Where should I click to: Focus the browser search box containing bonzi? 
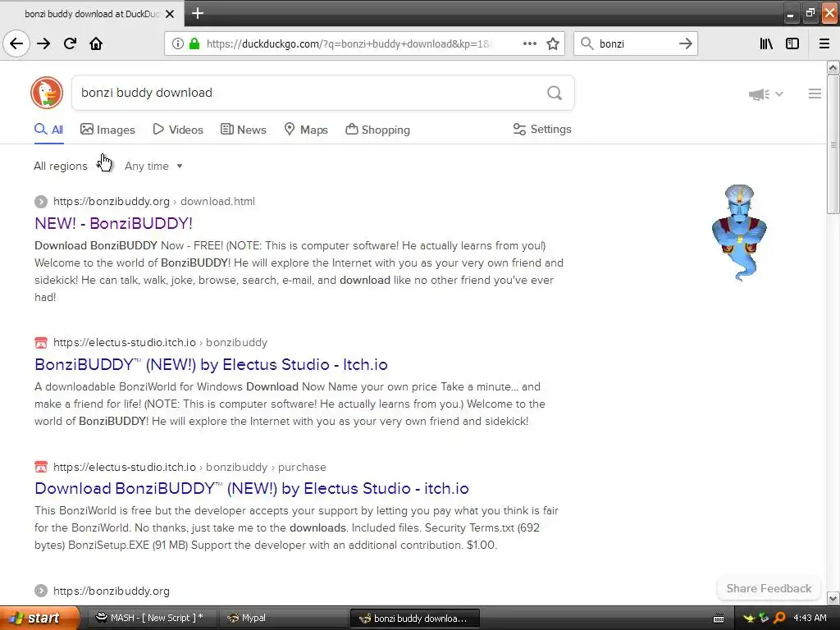point(635,43)
